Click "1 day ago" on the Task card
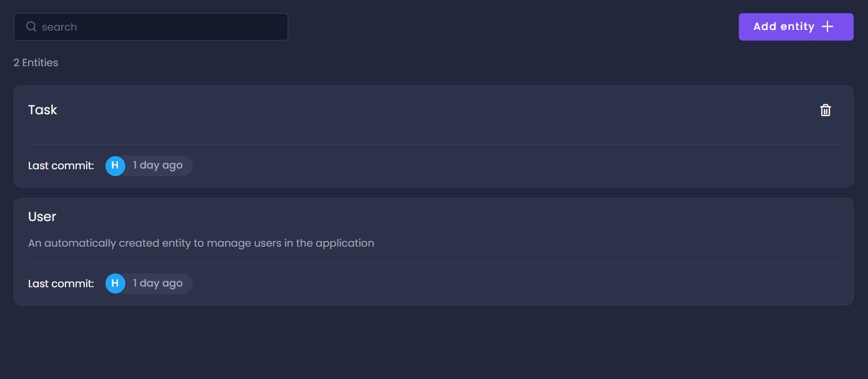The image size is (868, 379). [x=158, y=165]
